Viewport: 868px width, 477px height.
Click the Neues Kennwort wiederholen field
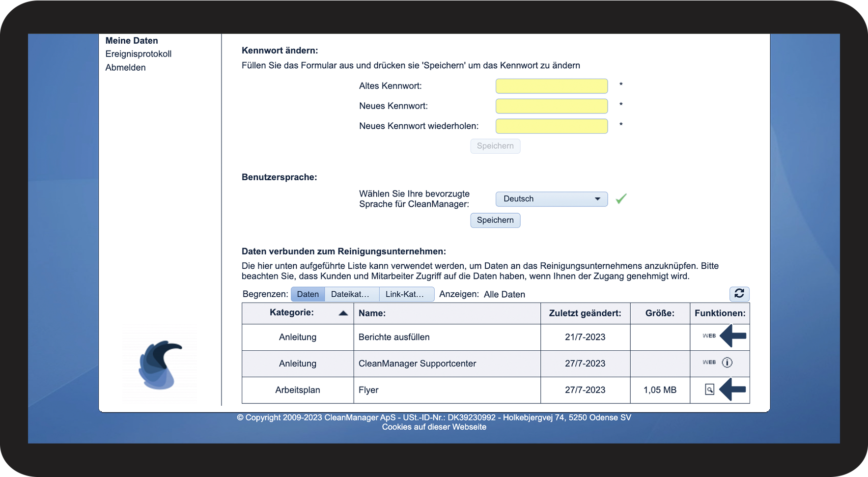click(x=551, y=126)
